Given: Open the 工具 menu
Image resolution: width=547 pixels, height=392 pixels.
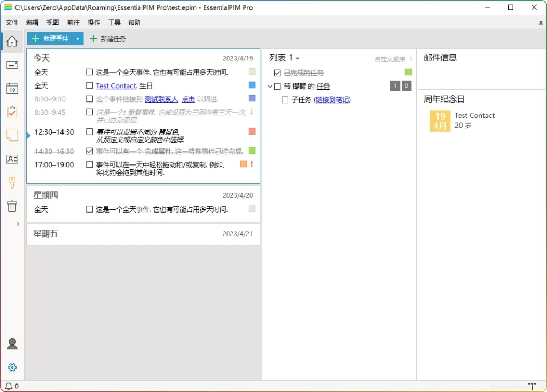Looking at the screenshot, I should point(114,22).
